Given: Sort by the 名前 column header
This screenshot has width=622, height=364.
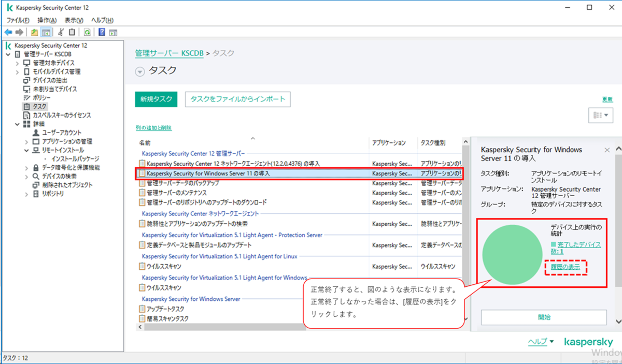Looking at the screenshot, I should (145, 142).
